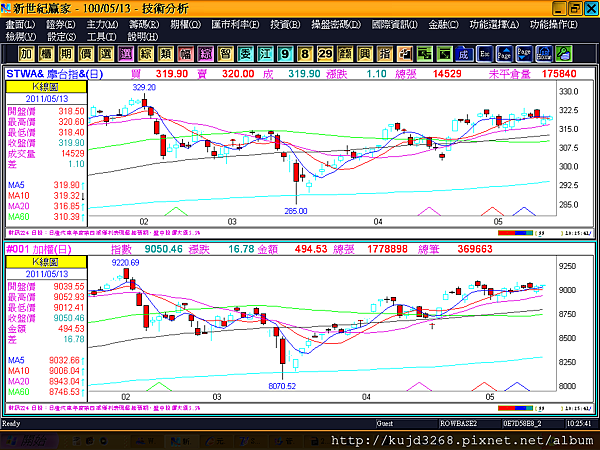The image size is (600, 450).
Task: Click the Esc toolbar button
Action: click(484, 54)
